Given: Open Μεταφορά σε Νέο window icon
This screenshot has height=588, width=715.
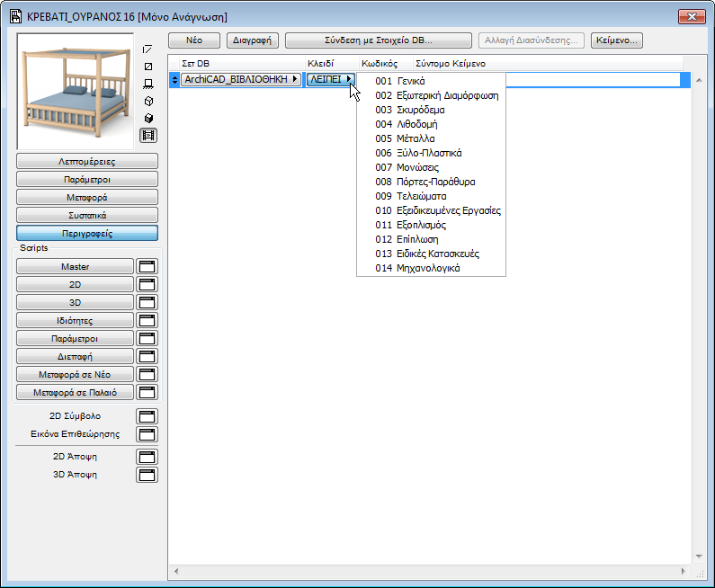Looking at the screenshot, I should click(147, 375).
